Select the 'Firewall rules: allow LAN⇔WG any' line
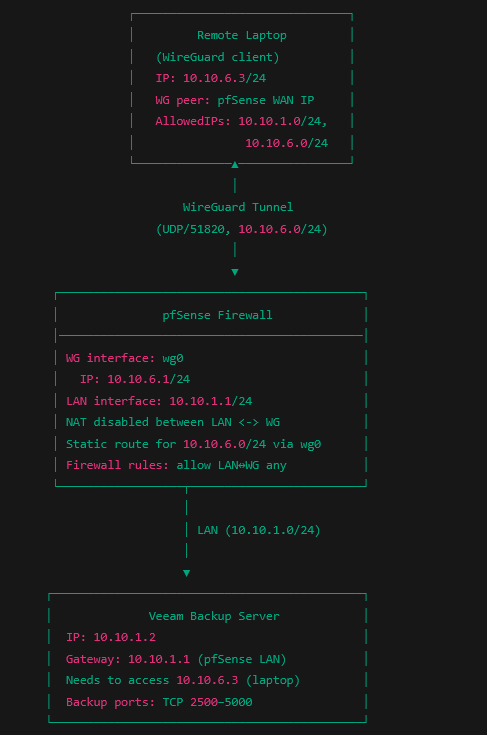 [x=176, y=465]
